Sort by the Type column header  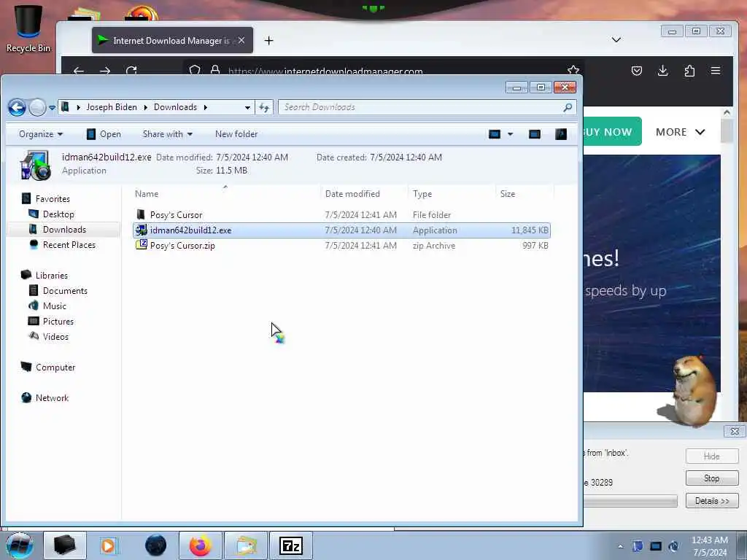click(x=422, y=194)
